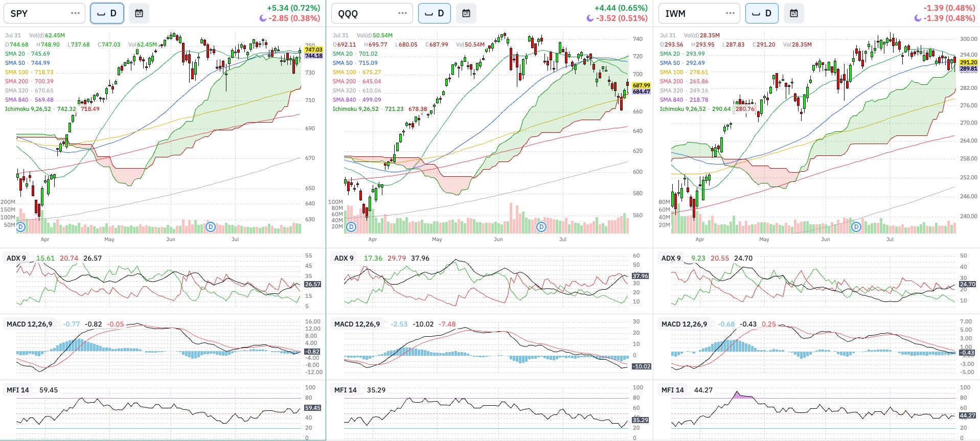Select the Vol(d) 28.35M reading on IWM
The height and width of the screenshot is (441, 980).
(x=702, y=35)
